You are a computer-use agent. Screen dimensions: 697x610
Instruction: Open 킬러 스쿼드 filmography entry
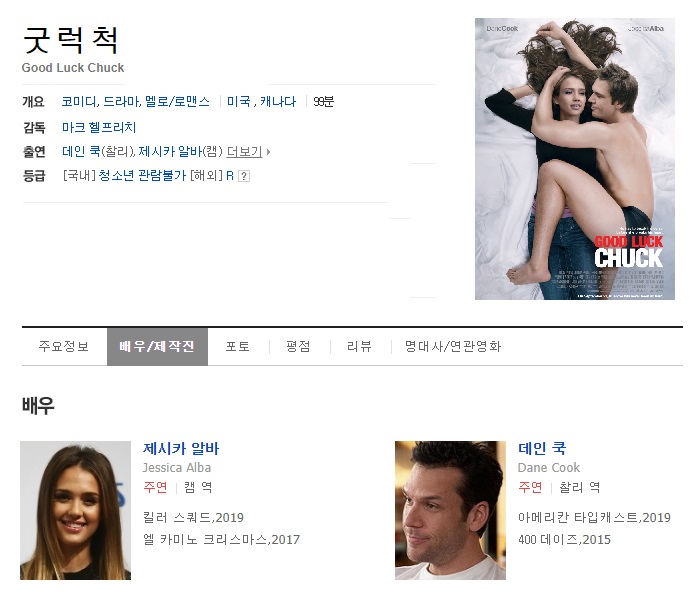click(x=179, y=518)
